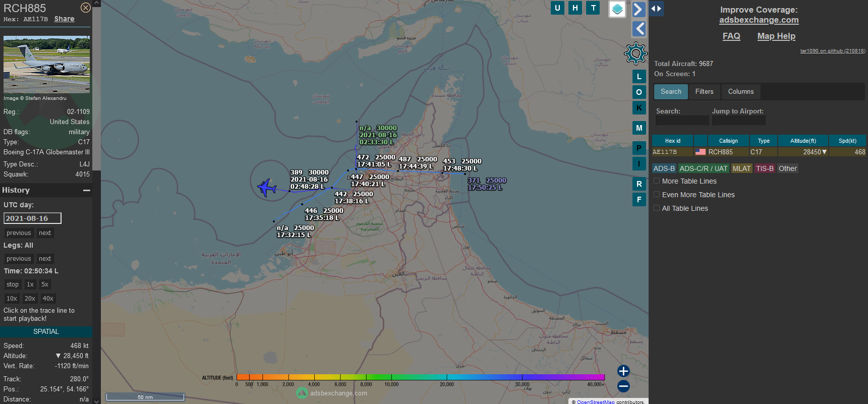The image size is (868, 404).
Task: Stop the trace playback
Action: click(x=13, y=284)
